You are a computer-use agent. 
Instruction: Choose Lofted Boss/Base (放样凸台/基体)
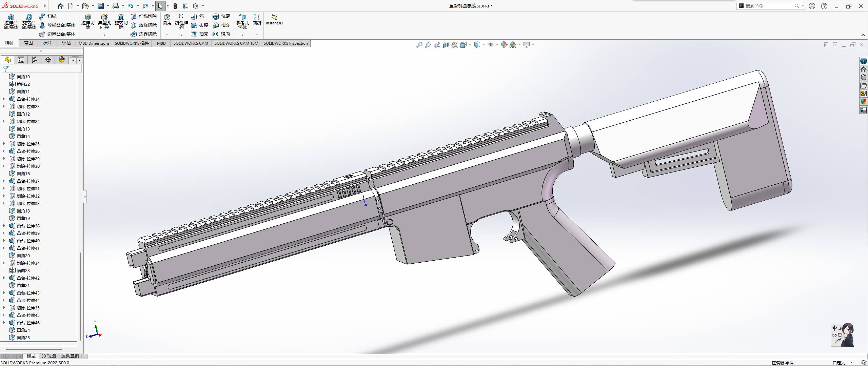point(57,25)
